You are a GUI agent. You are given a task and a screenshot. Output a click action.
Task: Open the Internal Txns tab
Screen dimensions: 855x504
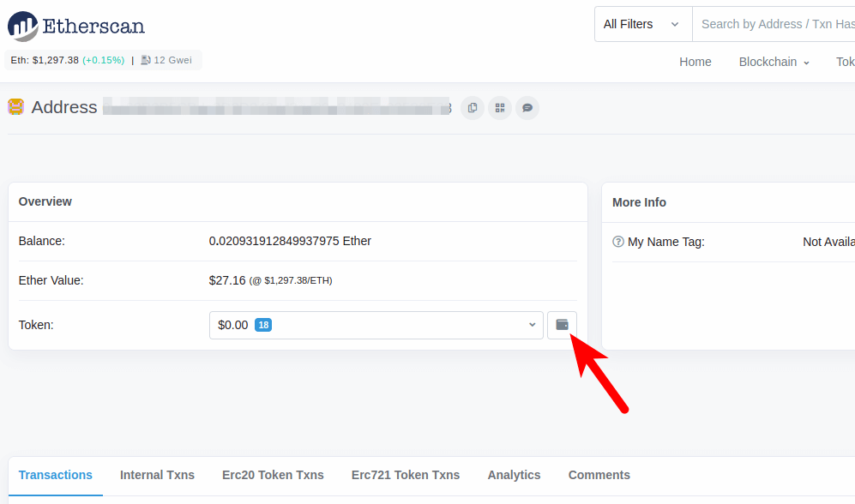(x=157, y=475)
